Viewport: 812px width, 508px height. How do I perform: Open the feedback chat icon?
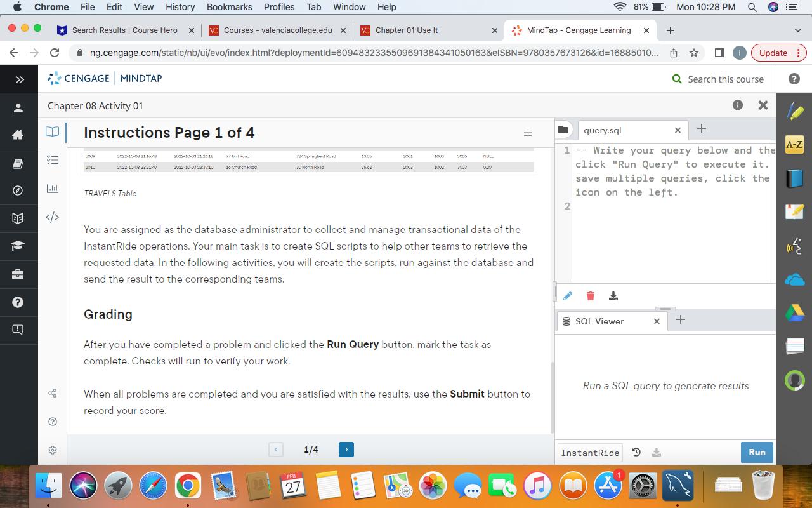[18, 330]
